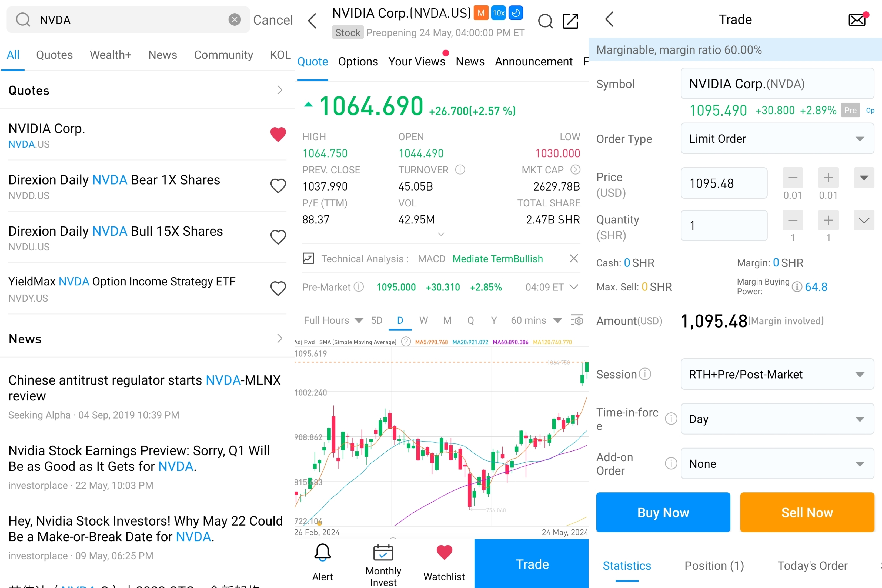
Task: Increase price by 0.01
Action: [x=828, y=178]
